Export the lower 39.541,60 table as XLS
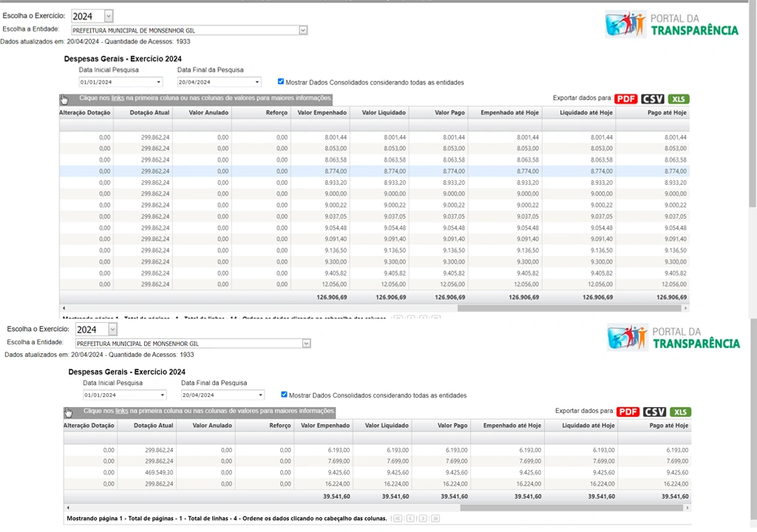757x532 pixels. pos(680,412)
